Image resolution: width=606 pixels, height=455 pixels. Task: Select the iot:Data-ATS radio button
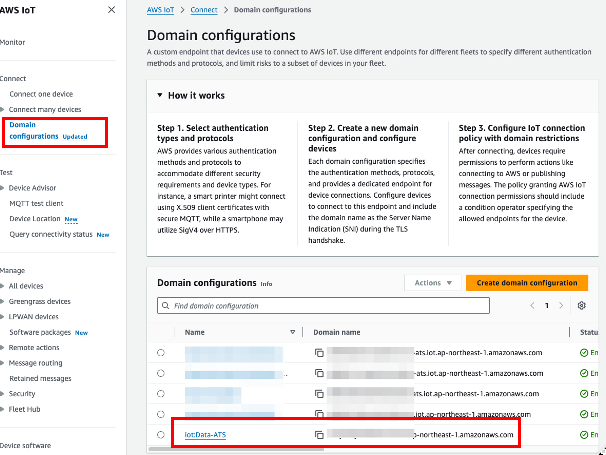[161, 435]
